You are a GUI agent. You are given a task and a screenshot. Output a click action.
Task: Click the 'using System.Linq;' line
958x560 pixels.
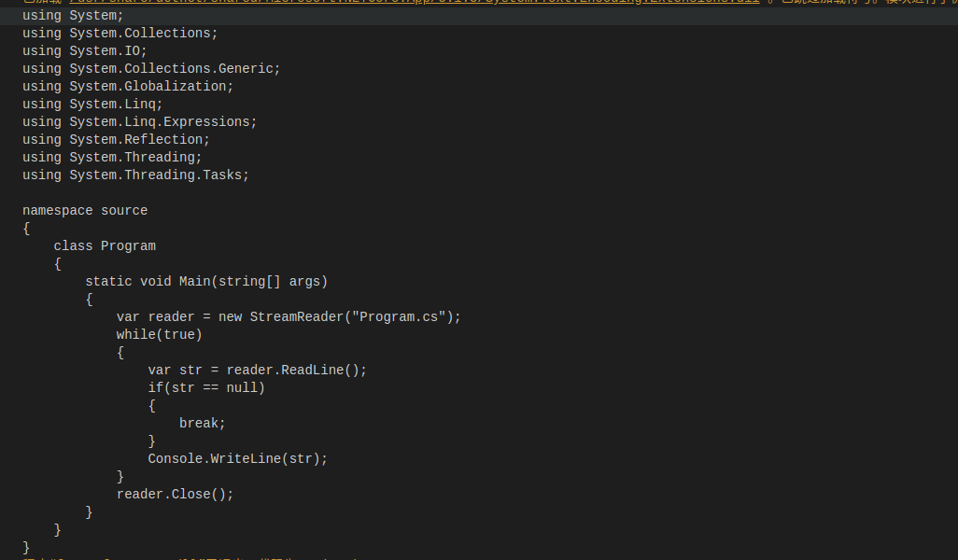pos(92,104)
